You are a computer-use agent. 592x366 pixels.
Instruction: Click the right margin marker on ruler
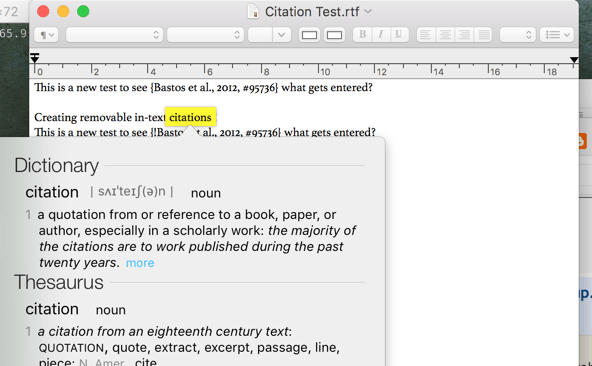pos(574,60)
